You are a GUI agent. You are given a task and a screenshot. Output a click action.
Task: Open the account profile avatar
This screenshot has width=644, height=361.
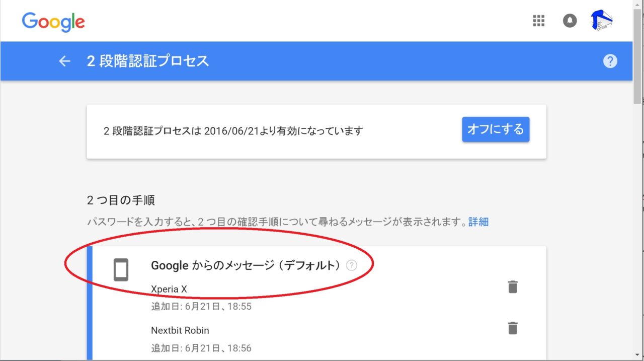pyautogui.click(x=602, y=21)
